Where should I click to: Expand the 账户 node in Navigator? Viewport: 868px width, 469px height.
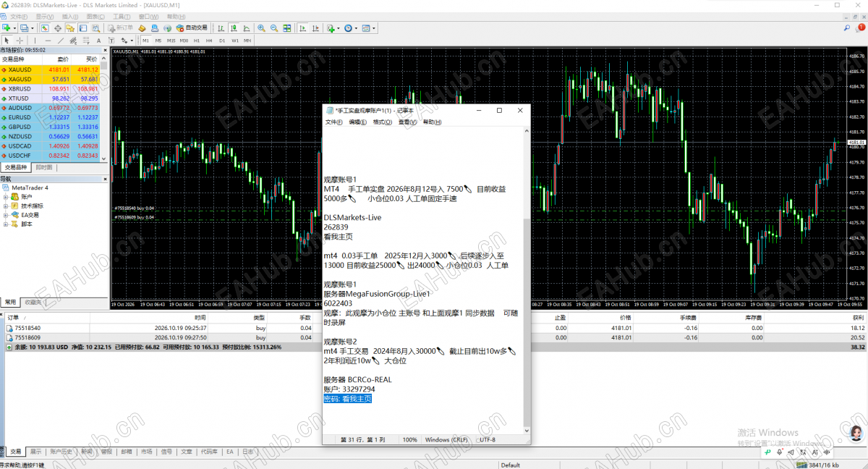click(7, 196)
